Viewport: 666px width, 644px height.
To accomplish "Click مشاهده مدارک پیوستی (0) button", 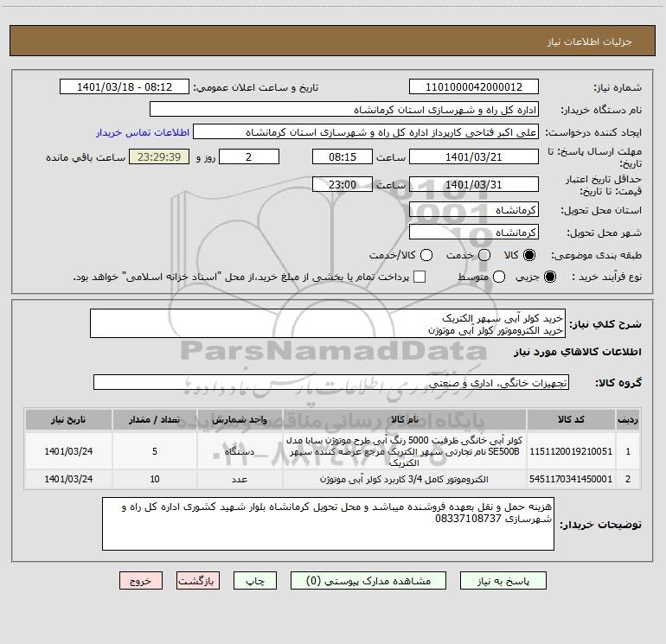I will (368, 581).
